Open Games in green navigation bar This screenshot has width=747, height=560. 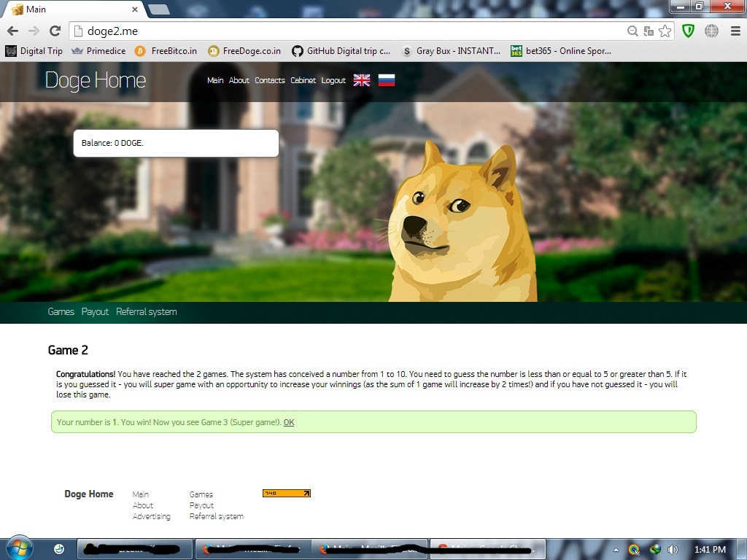pos(61,312)
